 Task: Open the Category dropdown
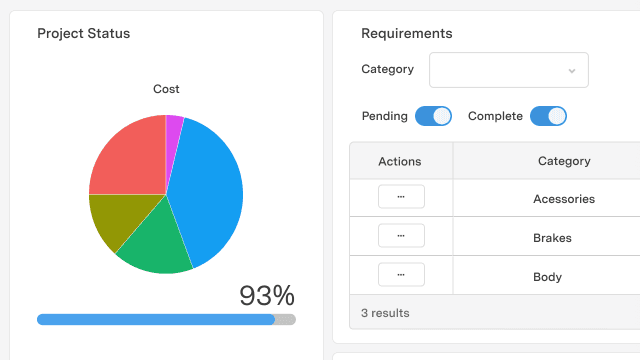(x=509, y=70)
